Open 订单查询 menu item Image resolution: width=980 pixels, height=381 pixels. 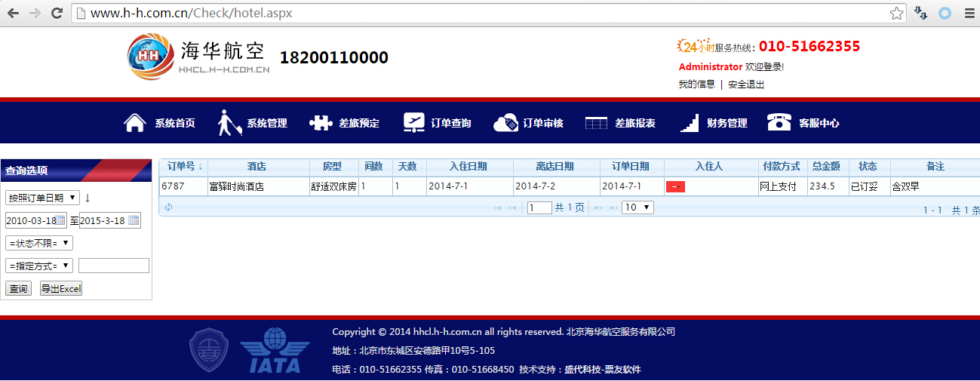451,123
